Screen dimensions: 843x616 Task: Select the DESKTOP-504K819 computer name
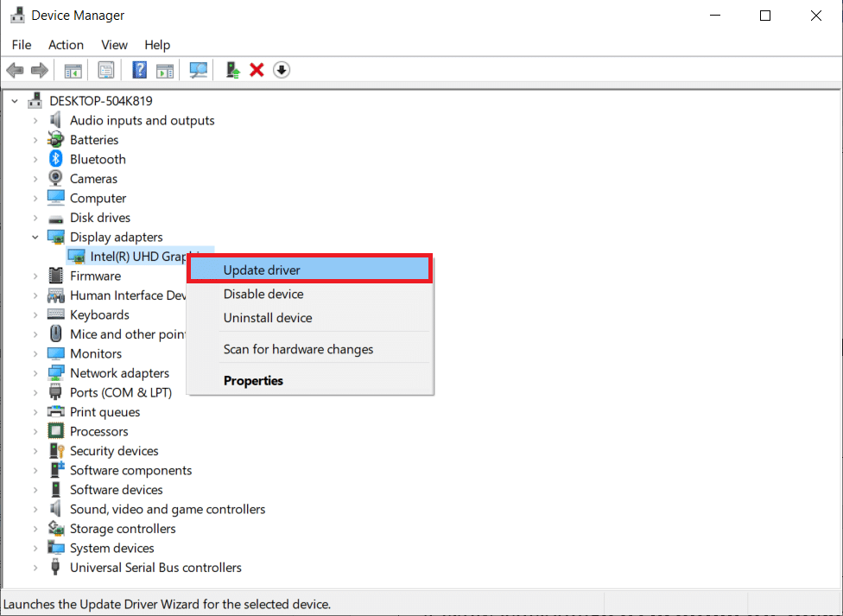(x=101, y=100)
